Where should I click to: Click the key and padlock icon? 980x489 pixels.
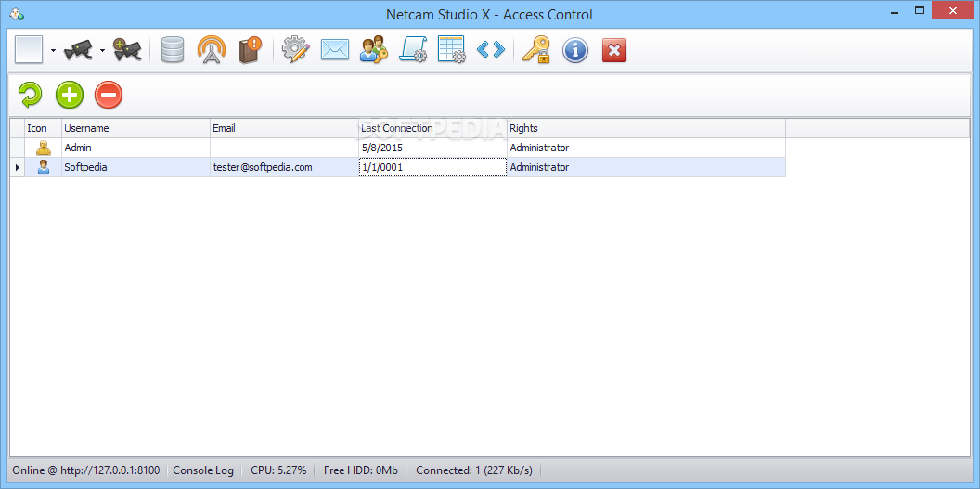(536, 49)
